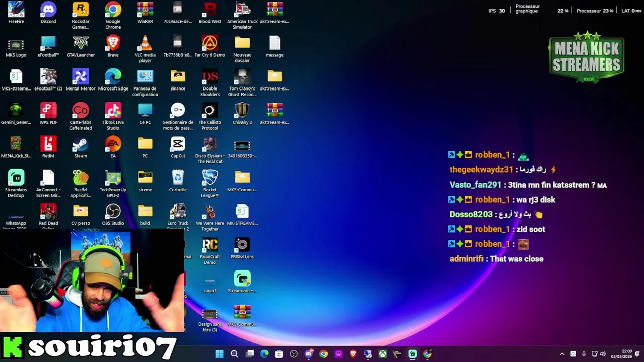Launch the We Were Here Together shortcut
Viewport: 644px width, 362px height.
(210, 217)
